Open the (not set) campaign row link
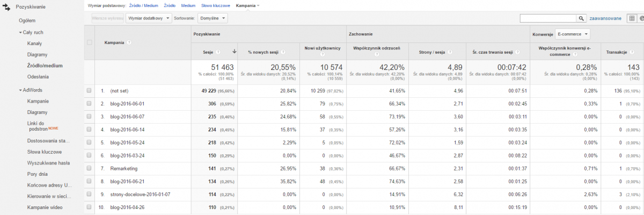 119,91
